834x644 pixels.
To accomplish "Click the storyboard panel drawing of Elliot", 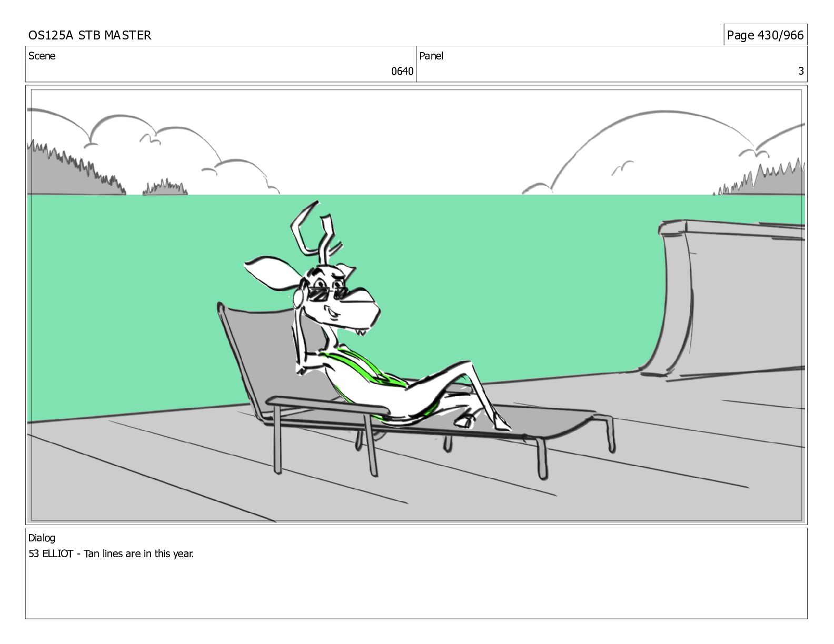I will click(416, 305).
